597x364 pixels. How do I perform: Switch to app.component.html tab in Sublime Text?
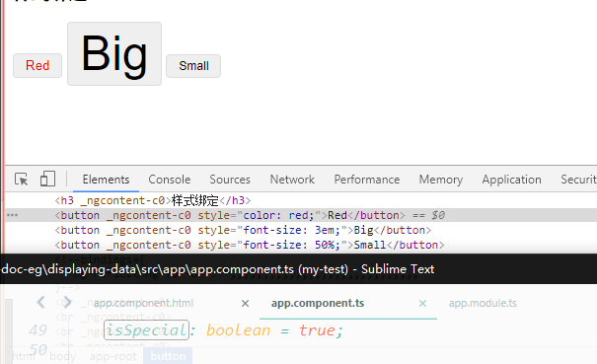[143, 303]
